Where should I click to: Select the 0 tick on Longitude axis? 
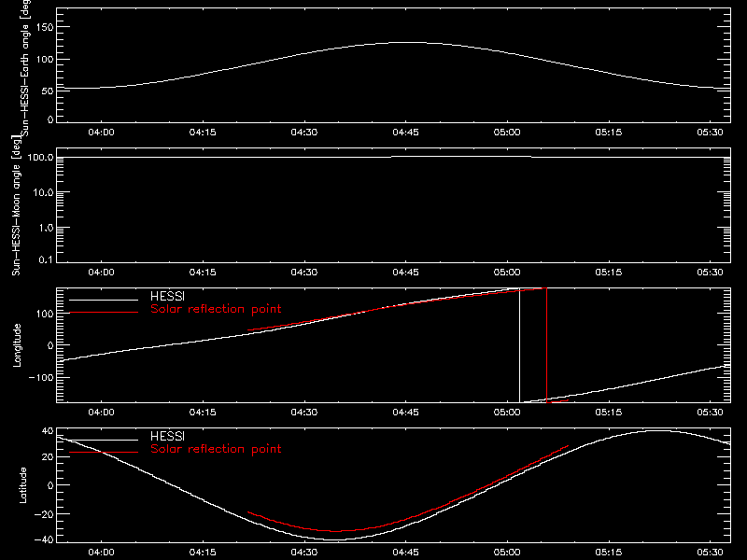[50, 345]
